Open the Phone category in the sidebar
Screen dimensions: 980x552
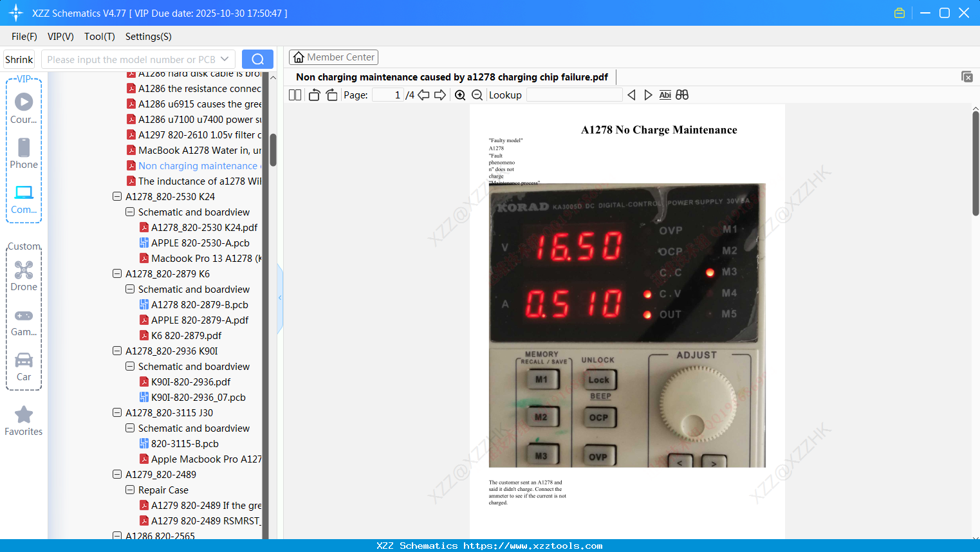(x=24, y=154)
